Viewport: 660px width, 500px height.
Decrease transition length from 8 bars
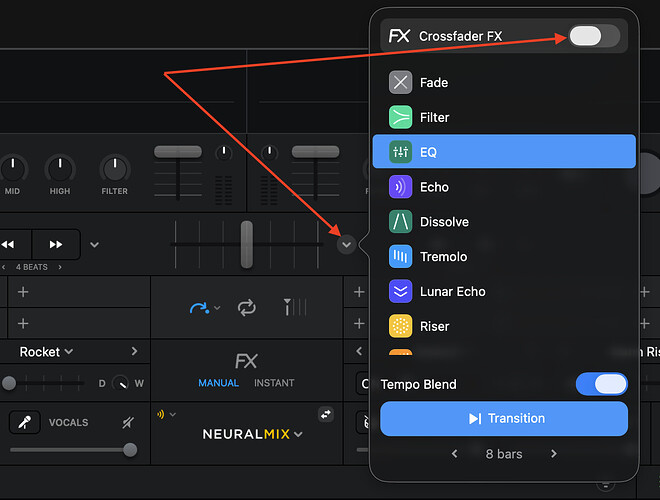(455, 454)
